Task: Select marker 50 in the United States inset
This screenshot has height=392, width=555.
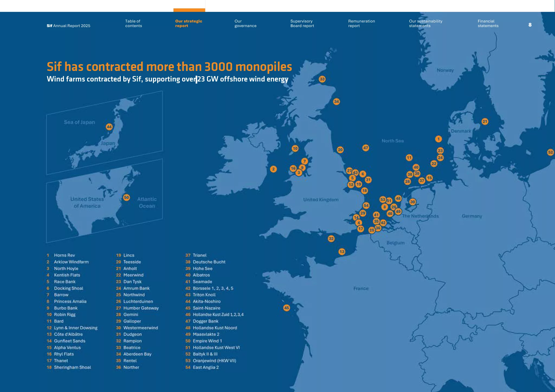Action: click(127, 197)
